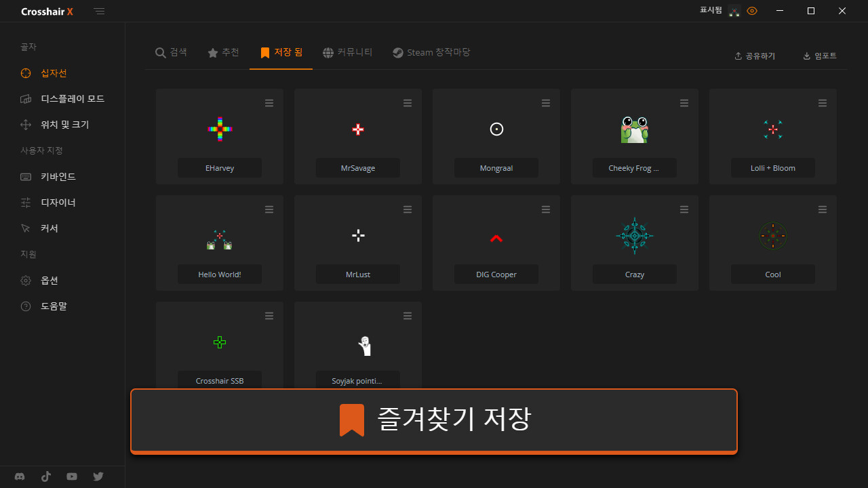The width and height of the screenshot is (868, 488).
Task: Toggle crosshair visibility with the eye icon
Action: click(x=752, y=11)
